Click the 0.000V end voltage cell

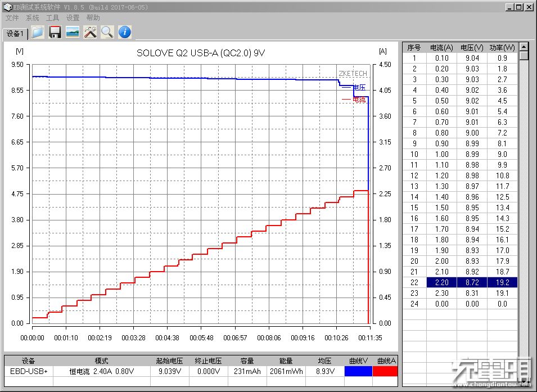(x=208, y=371)
